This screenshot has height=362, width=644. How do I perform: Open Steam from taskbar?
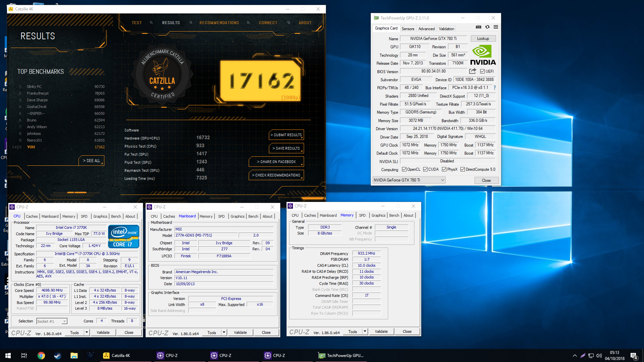pyautogui.click(x=58, y=355)
